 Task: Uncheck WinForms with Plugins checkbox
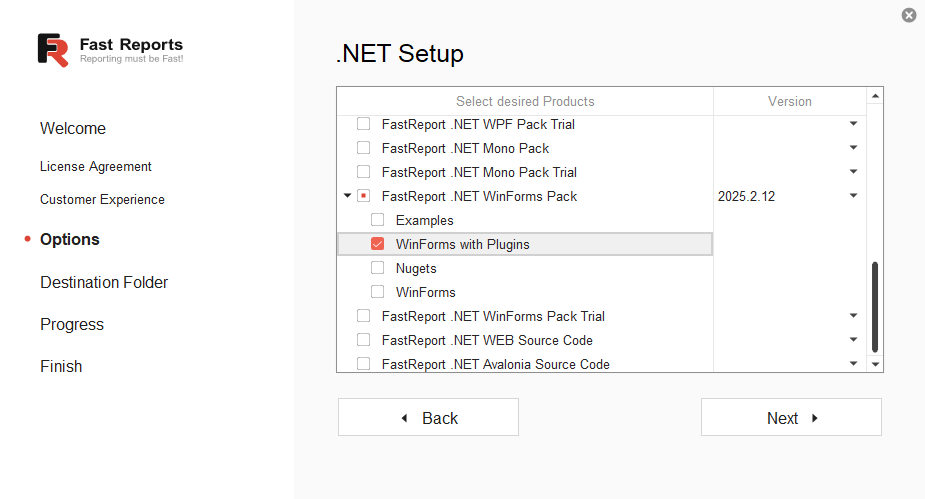(378, 244)
